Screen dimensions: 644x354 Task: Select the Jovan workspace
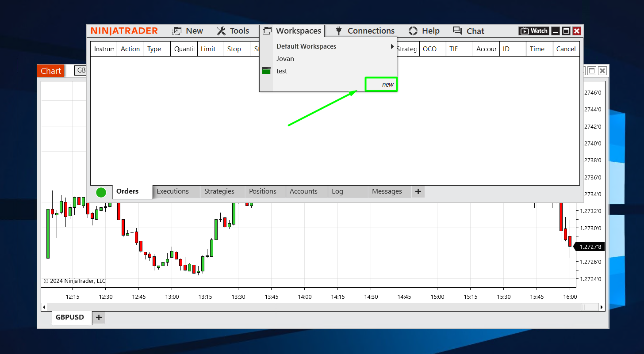(285, 59)
